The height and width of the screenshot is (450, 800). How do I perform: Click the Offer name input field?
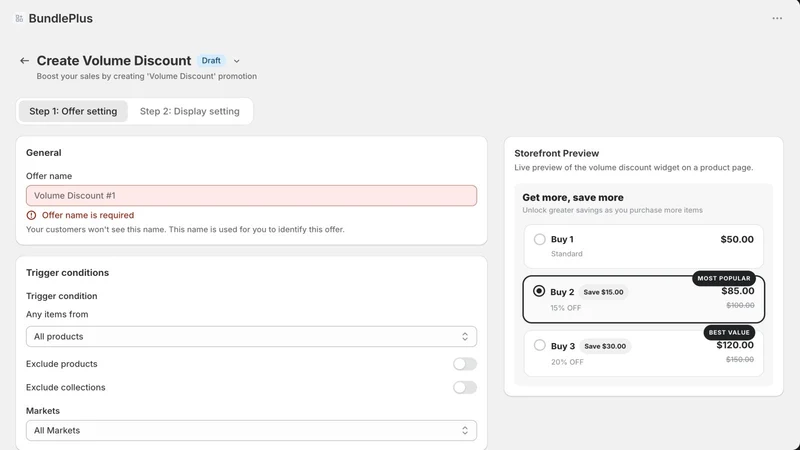[252, 196]
